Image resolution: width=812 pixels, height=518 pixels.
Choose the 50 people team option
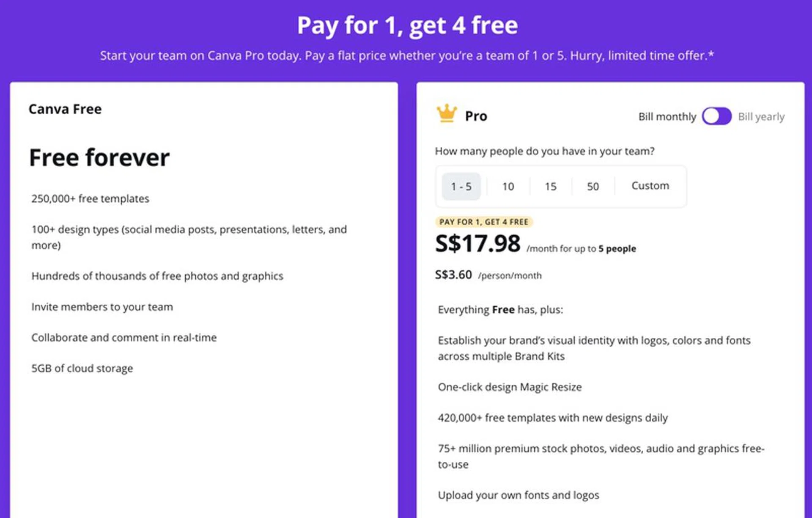click(x=593, y=186)
